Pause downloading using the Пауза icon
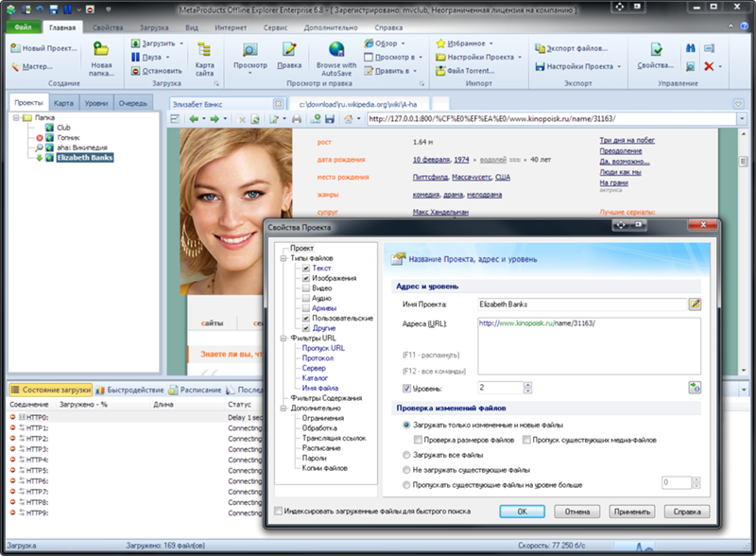The height and width of the screenshot is (556, 756). coord(135,57)
